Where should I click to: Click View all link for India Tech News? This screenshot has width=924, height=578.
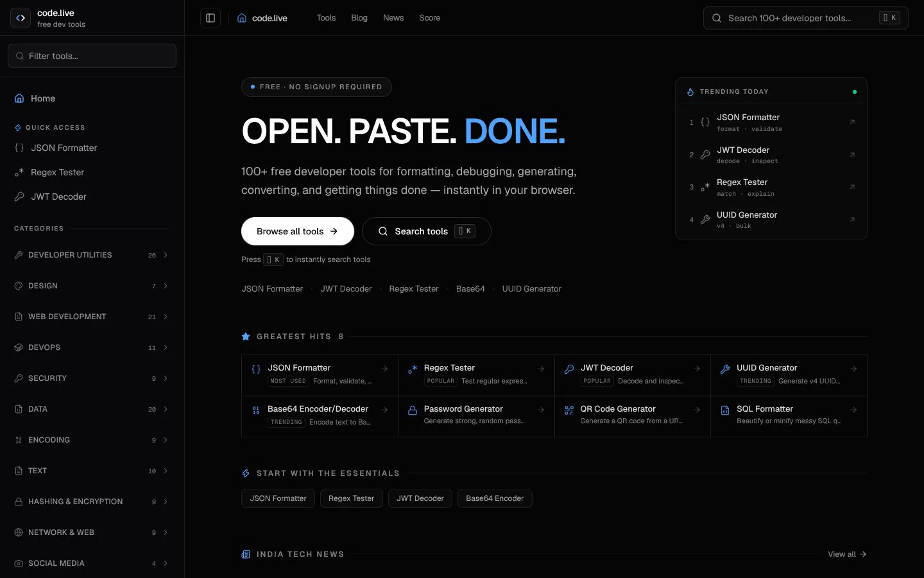point(847,554)
